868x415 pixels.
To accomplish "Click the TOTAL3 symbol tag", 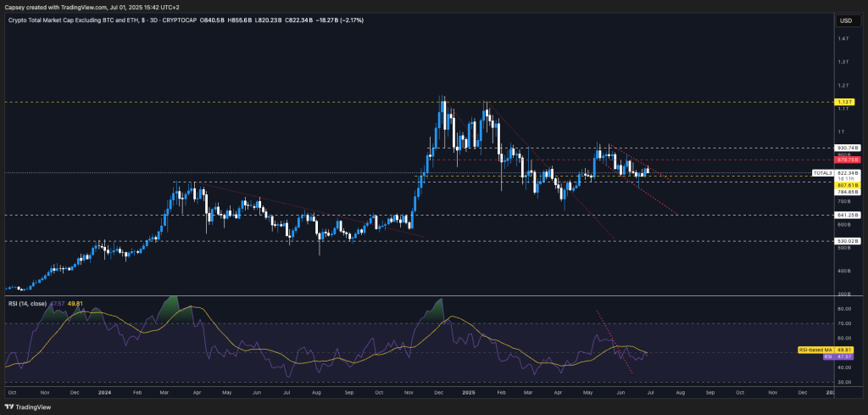I will coord(822,173).
